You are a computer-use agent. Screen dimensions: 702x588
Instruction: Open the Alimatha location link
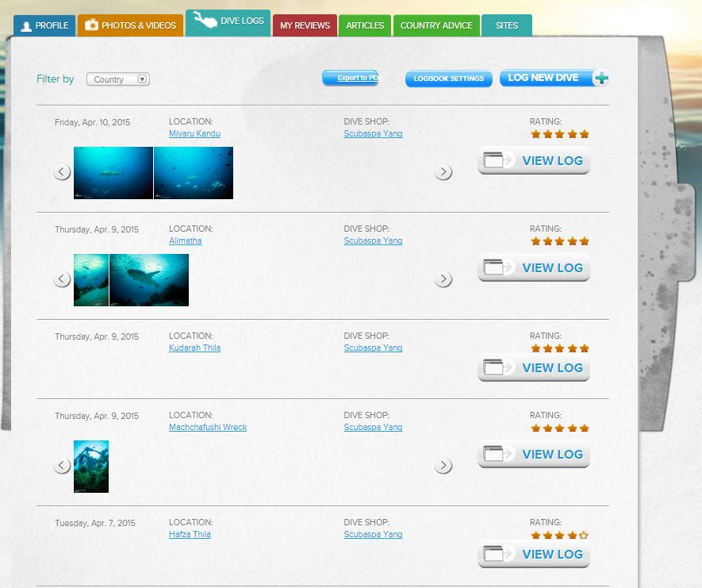(x=186, y=240)
